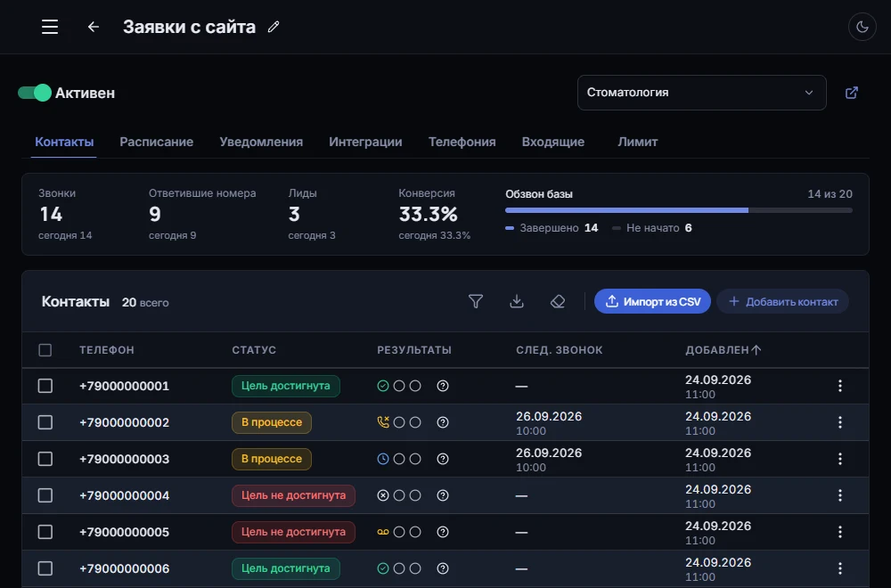The image size is (891, 588).
Task: Go back using the left arrow
Action: tap(94, 27)
